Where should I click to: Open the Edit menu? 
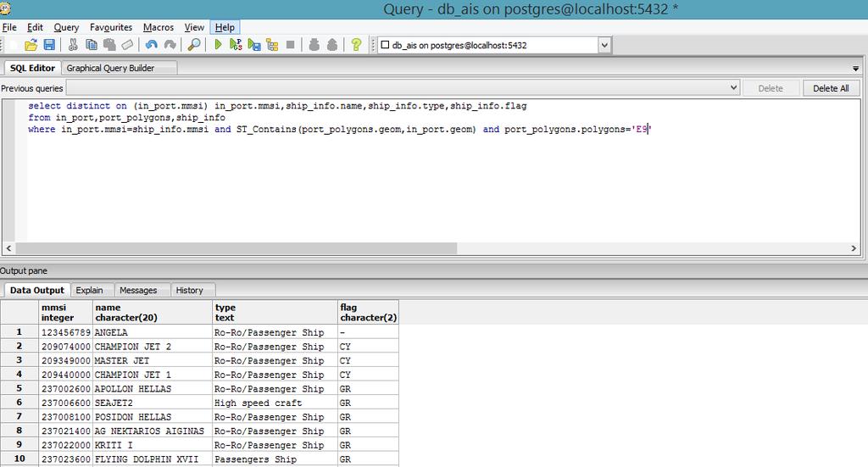[35, 27]
